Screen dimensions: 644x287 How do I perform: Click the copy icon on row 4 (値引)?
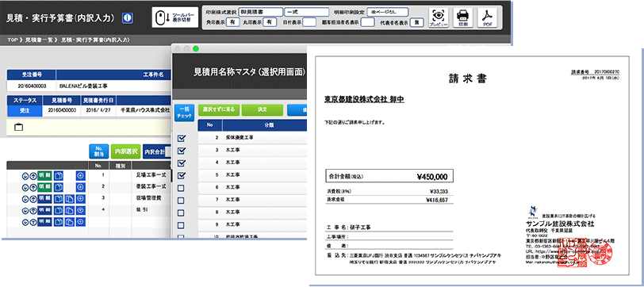point(59,210)
